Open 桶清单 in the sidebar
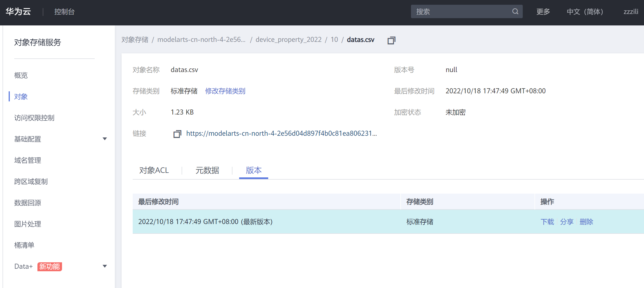Viewport: 644px width, 288px height. pos(24,245)
